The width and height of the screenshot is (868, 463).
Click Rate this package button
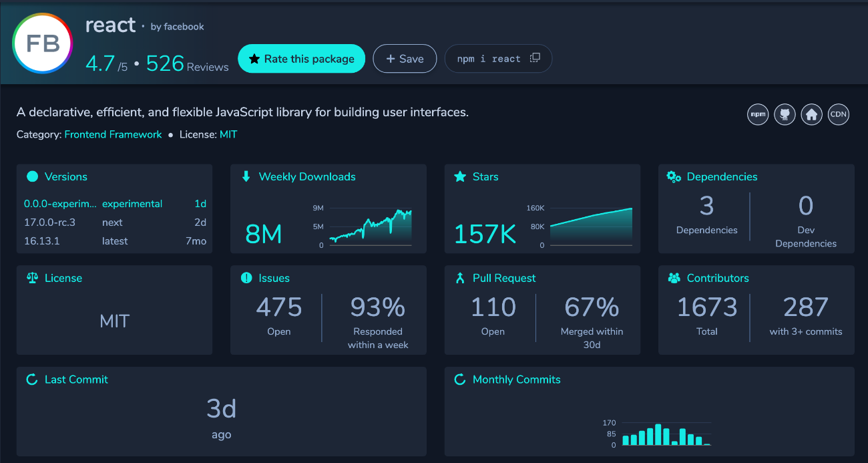pyautogui.click(x=302, y=59)
